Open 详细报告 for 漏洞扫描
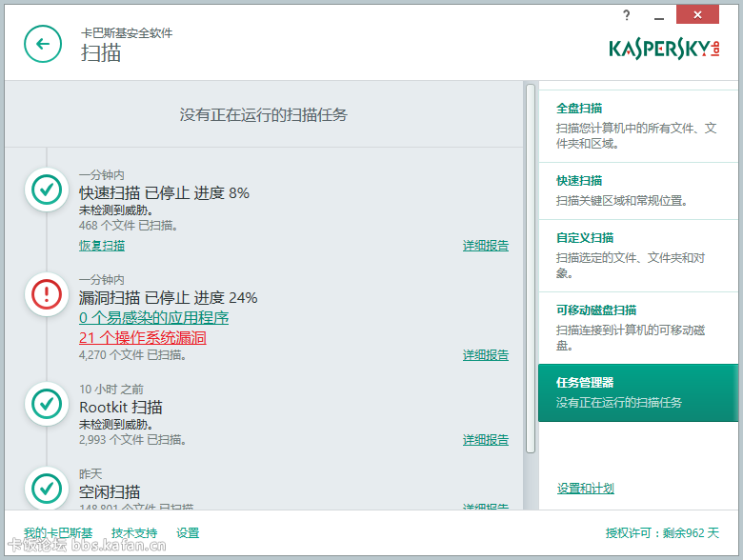The height and width of the screenshot is (560, 743). [x=486, y=355]
